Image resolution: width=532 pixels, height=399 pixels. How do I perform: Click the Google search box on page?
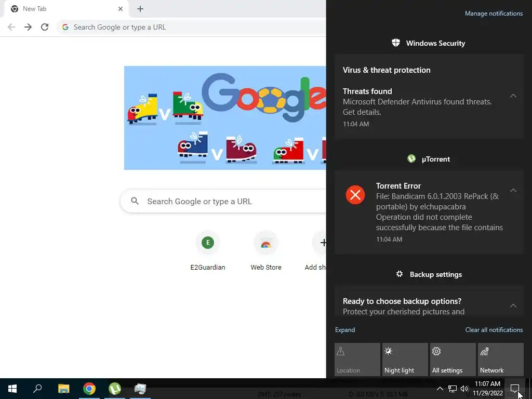tap(224, 201)
